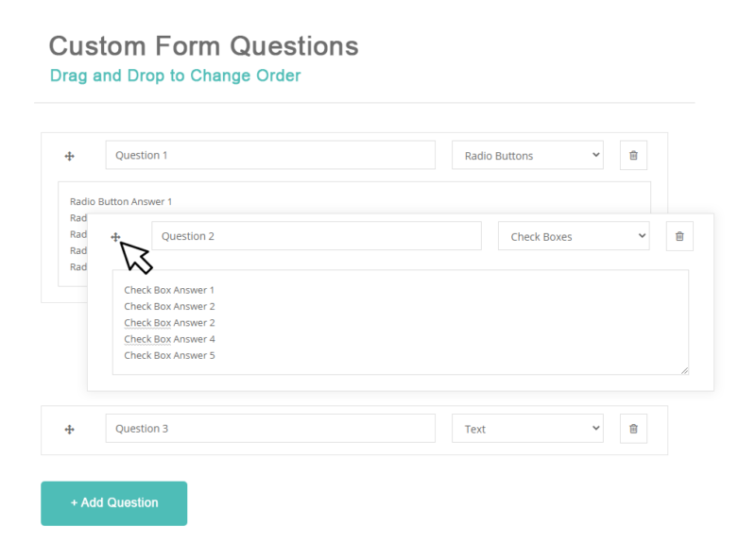
Task: Click the resize grip on Question 2's answer box
Action: pyautogui.click(x=685, y=370)
